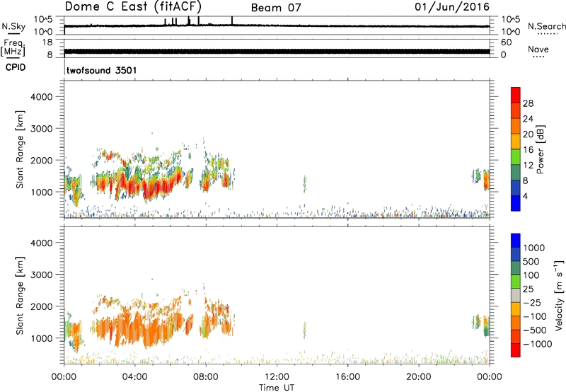Click the '16' label on Power colorbar

pos(528,150)
